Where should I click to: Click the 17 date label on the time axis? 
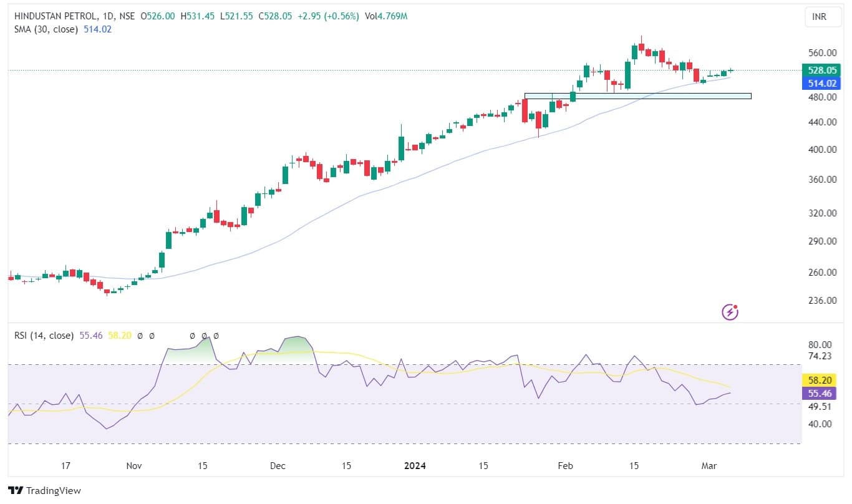(65, 466)
